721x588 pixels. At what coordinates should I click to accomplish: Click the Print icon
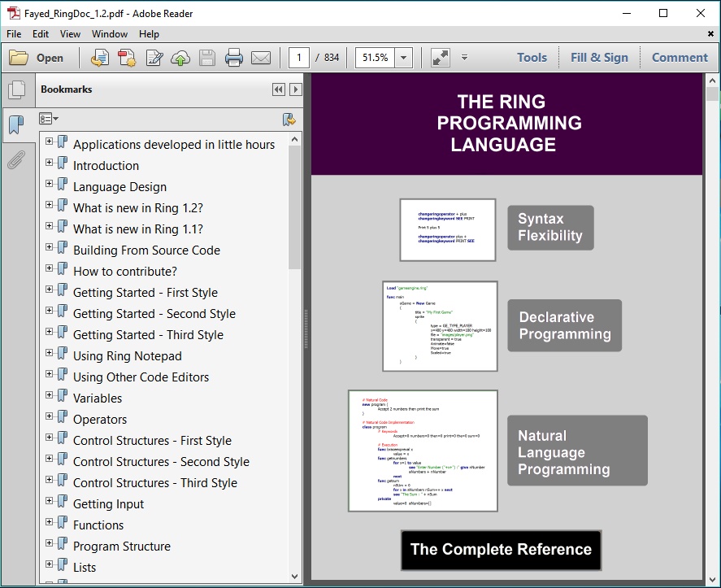pos(233,58)
